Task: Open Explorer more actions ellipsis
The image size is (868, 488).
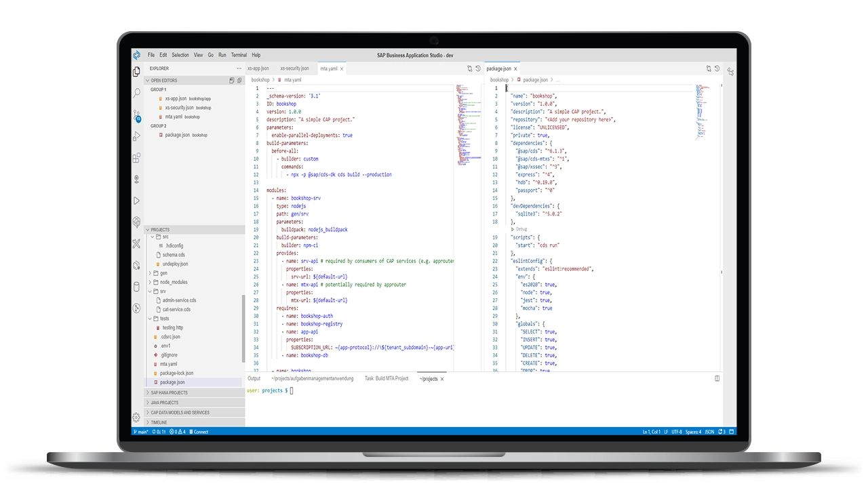Action: pyautogui.click(x=239, y=68)
